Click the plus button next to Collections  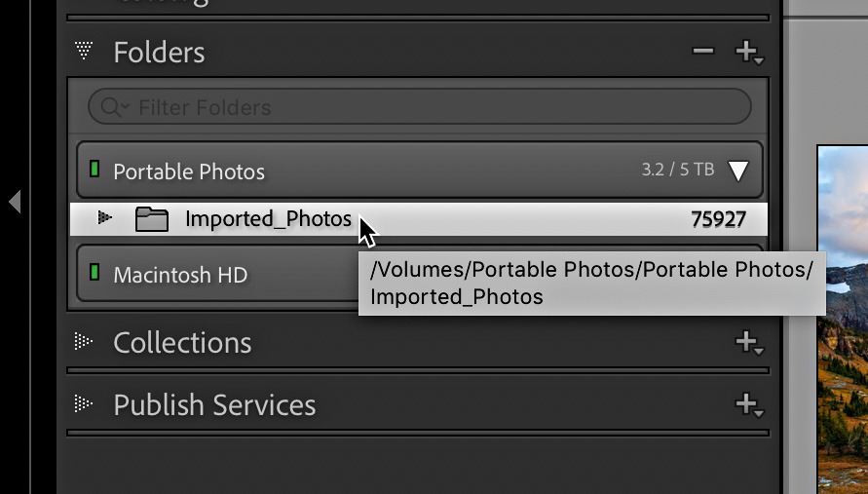click(x=747, y=342)
